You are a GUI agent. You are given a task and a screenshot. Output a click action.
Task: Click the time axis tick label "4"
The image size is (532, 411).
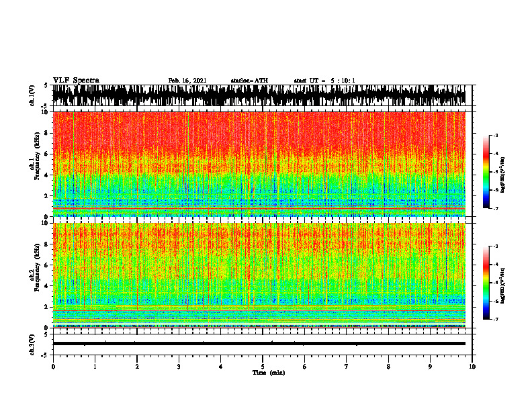[x=221, y=367]
